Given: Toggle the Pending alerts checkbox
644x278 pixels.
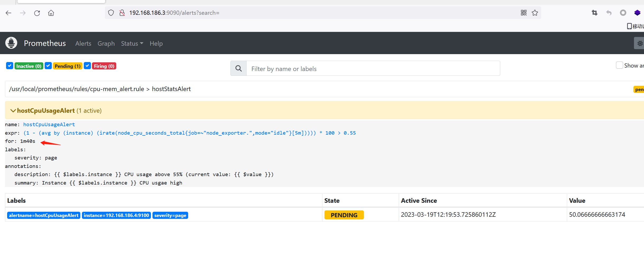Looking at the screenshot, I should (48, 66).
